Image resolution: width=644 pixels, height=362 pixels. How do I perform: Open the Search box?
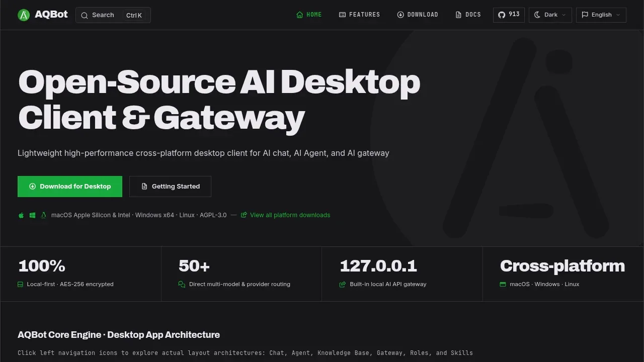pyautogui.click(x=113, y=15)
